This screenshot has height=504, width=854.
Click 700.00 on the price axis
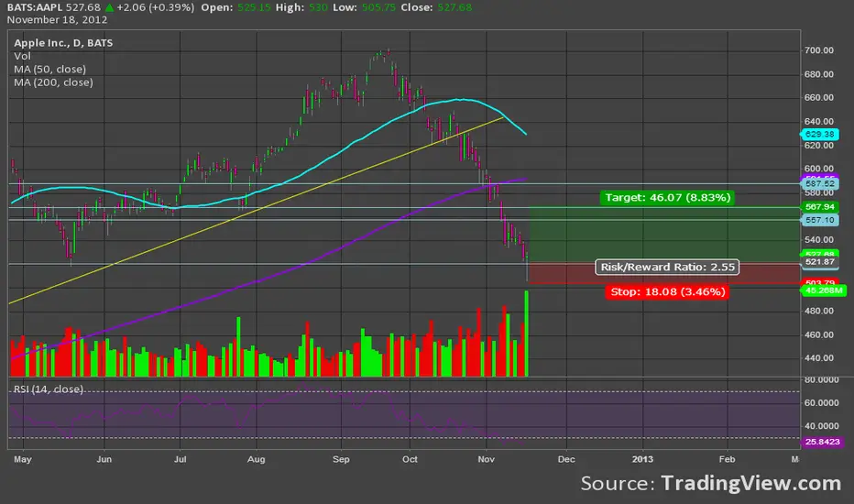coord(819,50)
